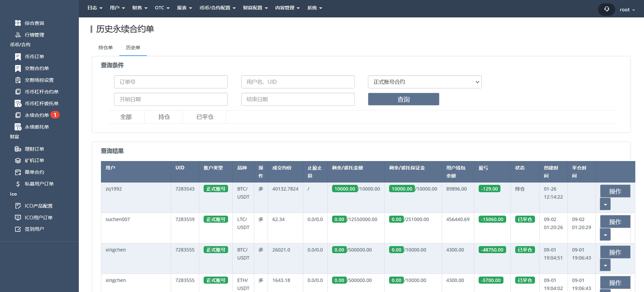
Task: Select the 全部 filter tab
Action: coord(126,117)
